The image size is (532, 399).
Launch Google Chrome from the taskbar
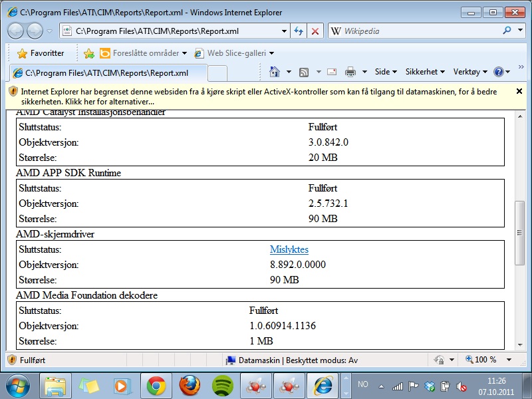coord(156,385)
